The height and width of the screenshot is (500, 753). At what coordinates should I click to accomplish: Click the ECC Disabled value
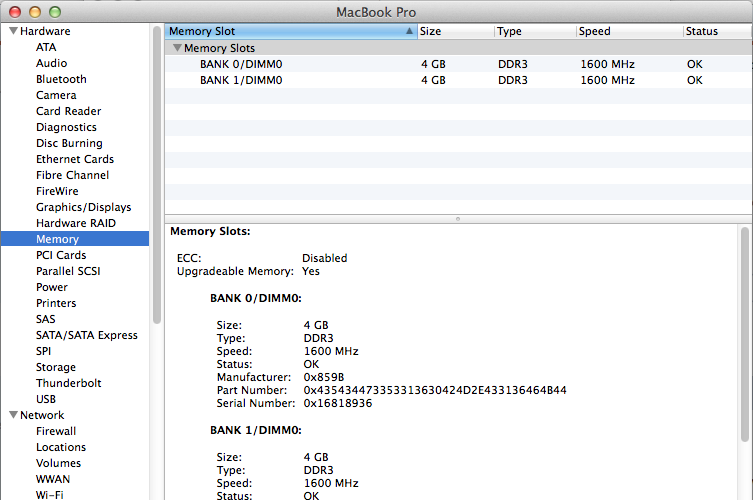pos(325,258)
